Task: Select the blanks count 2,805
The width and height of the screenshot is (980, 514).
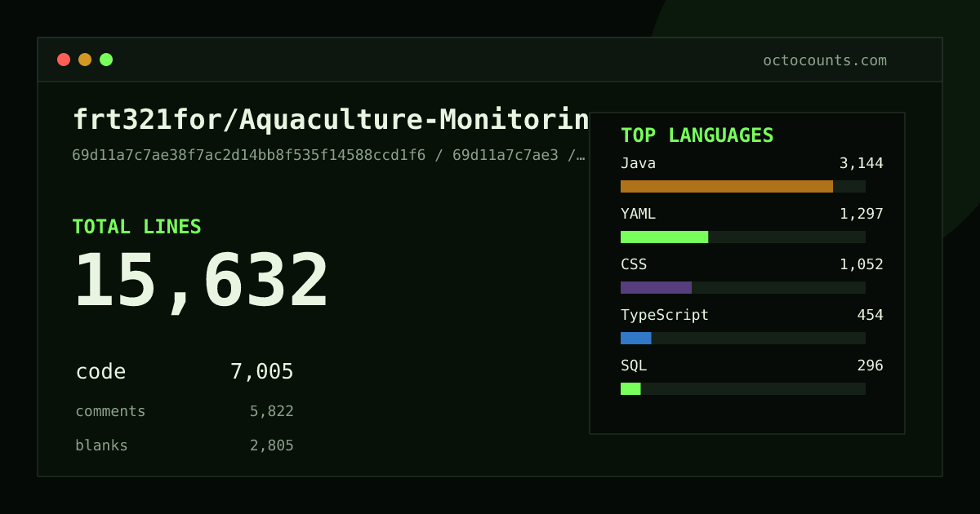Action: (271, 445)
